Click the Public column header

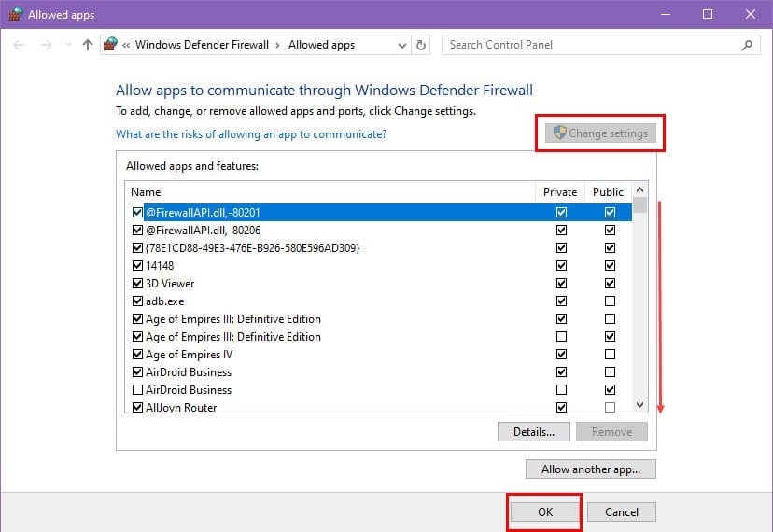608,191
